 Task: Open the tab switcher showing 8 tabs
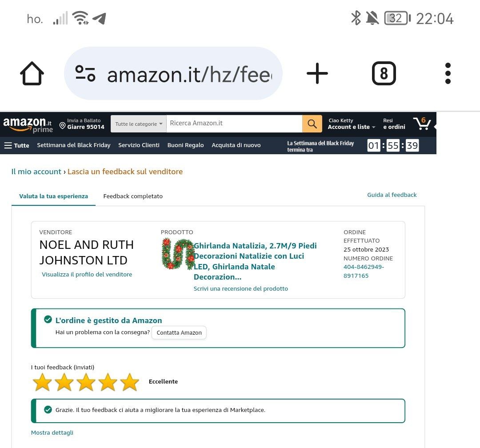384,73
